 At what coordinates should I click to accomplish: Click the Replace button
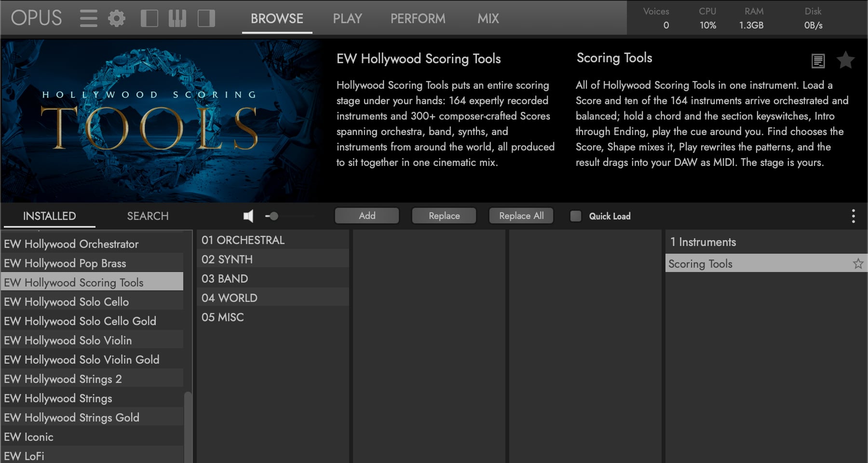[444, 216]
